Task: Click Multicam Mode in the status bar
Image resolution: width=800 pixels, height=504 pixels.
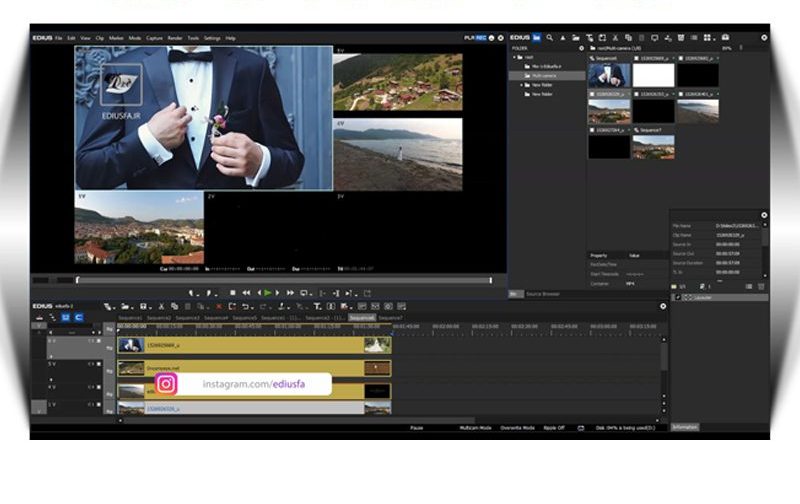Action: pyautogui.click(x=475, y=428)
